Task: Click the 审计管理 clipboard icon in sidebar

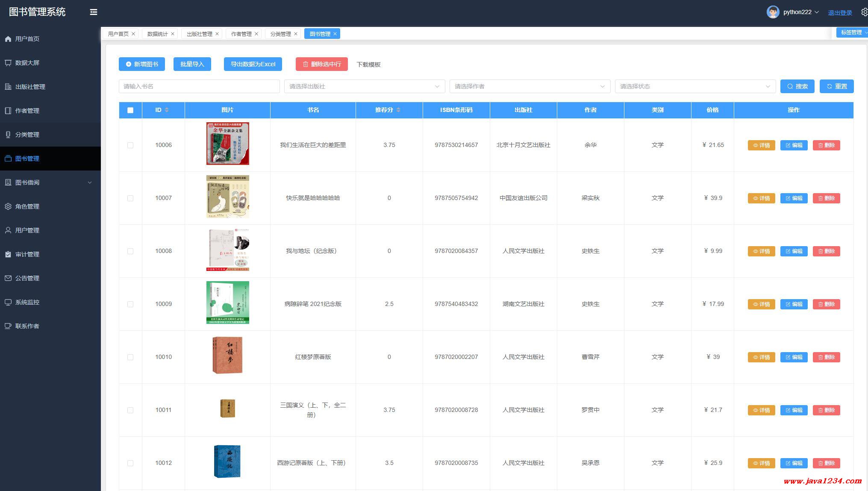Action: 8,254
